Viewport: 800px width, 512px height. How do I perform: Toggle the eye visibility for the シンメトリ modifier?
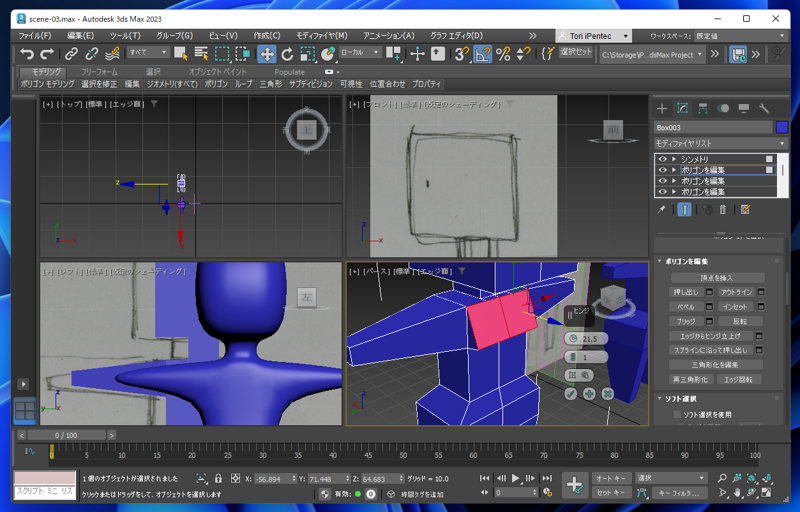[662, 159]
